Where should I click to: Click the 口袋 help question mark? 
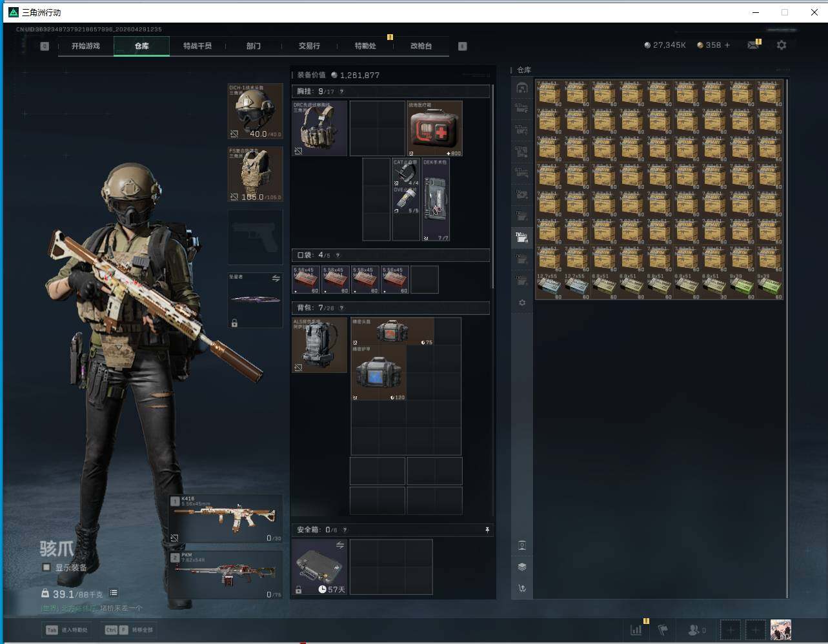click(338, 256)
